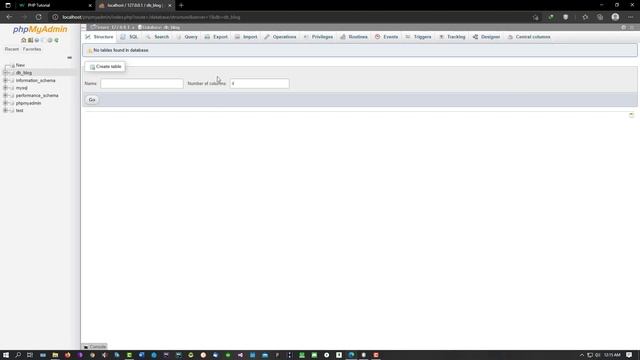Expand the information_schema database node
The width and height of the screenshot is (640, 360).
pyautogui.click(x=5, y=80)
